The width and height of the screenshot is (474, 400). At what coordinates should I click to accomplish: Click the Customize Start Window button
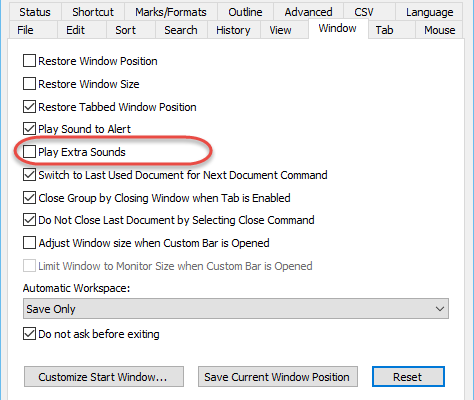pyautogui.click(x=104, y=377)
